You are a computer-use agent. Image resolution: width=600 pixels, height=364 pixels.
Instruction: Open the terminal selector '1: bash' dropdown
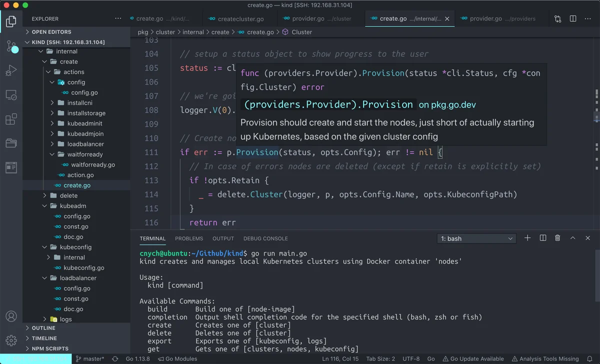[x=476, y=238]
